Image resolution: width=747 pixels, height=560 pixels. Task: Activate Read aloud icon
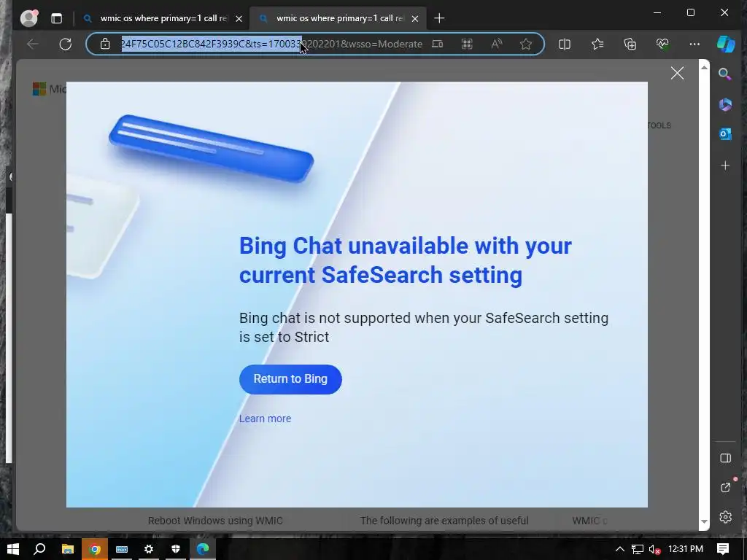point(496,44)
